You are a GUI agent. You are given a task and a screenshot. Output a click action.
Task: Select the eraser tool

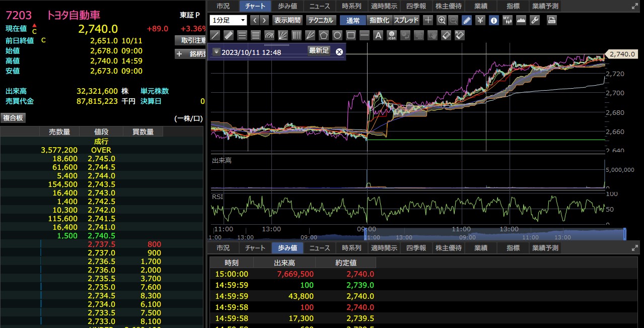point(446,35)
